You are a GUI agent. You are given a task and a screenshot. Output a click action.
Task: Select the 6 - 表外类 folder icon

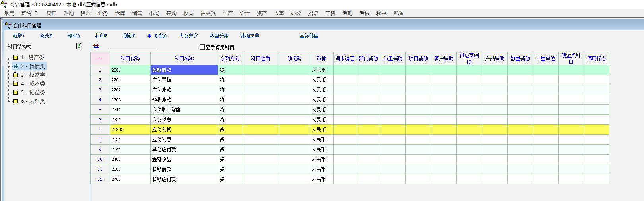16,101
